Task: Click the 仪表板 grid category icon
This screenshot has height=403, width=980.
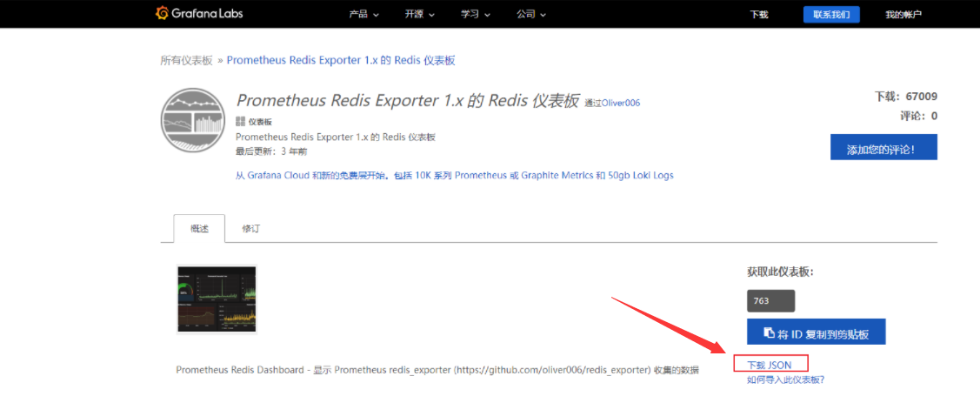Action: click(x=241, y=121)
